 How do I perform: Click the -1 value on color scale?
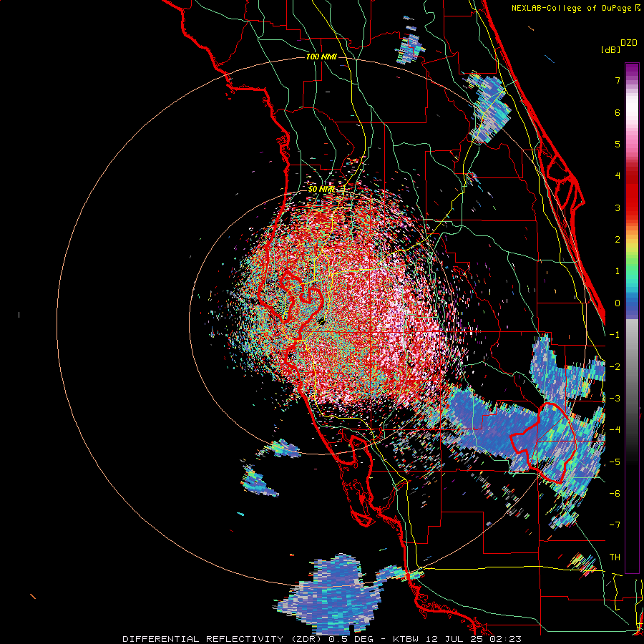point(615,335)
